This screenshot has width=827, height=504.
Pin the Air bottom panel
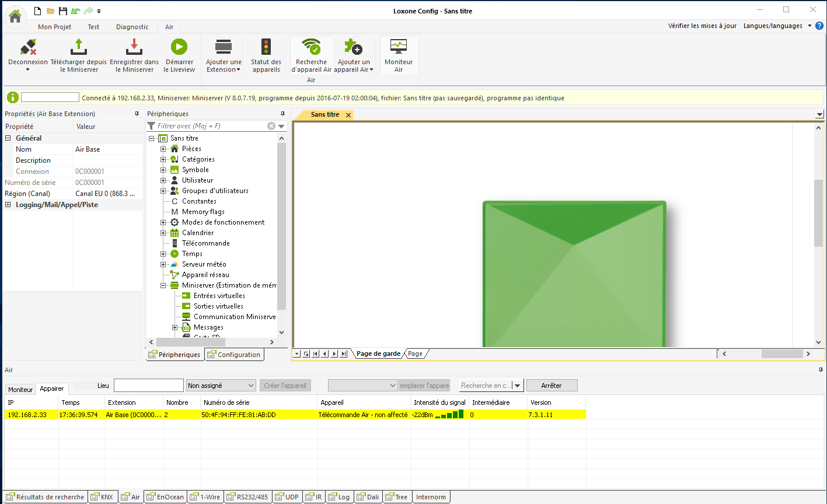pyautogui.click(x=821, y=370)
